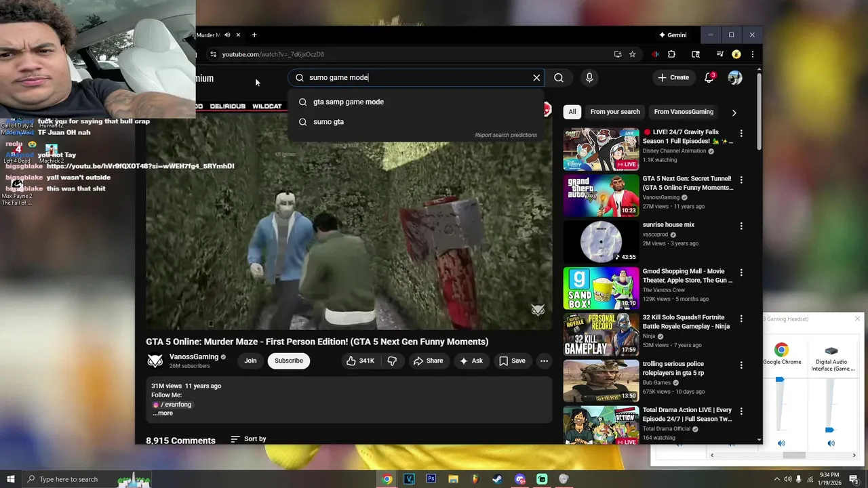868x488 pixels.
Task: Open the trolling serious police roleplayers thumbnail
Action: [x=601, y=380]
